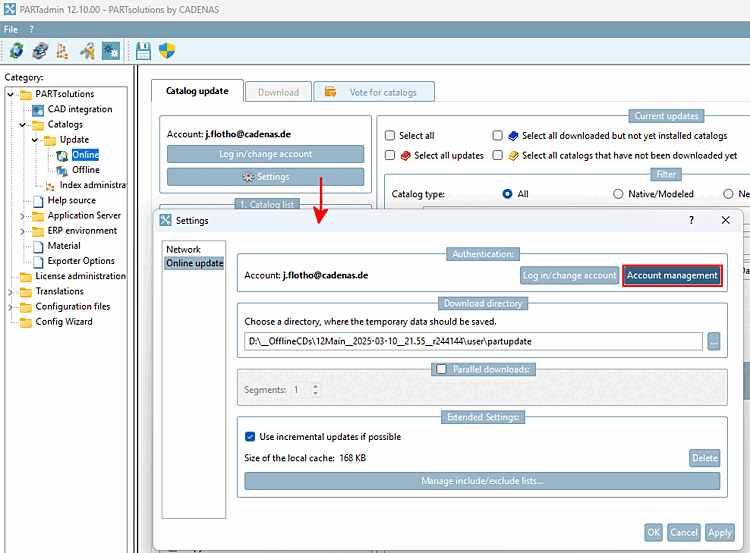Click Manage include/exclude lists button

coord(482,481)
